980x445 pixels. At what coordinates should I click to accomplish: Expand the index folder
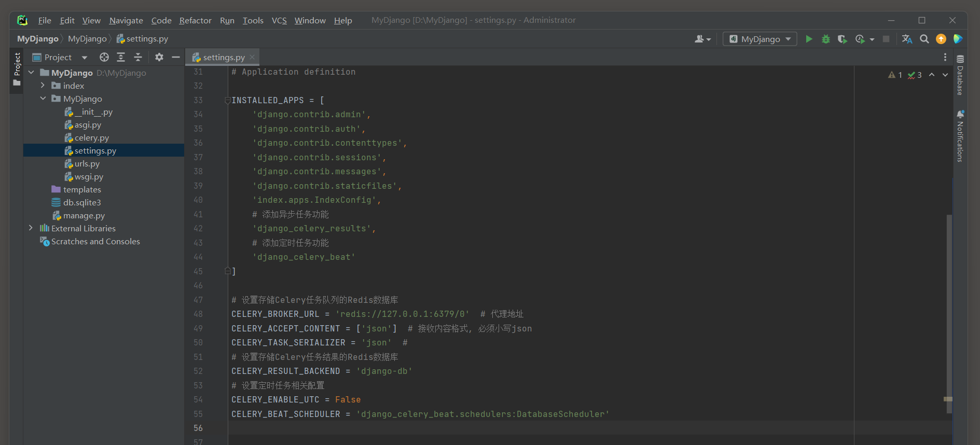tap(43, 86)
